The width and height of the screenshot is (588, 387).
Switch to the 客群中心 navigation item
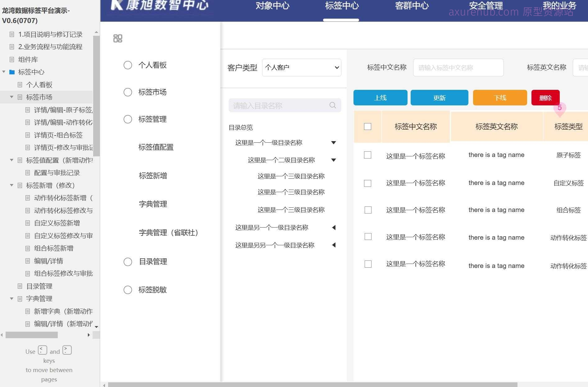(x=412, y=6)
